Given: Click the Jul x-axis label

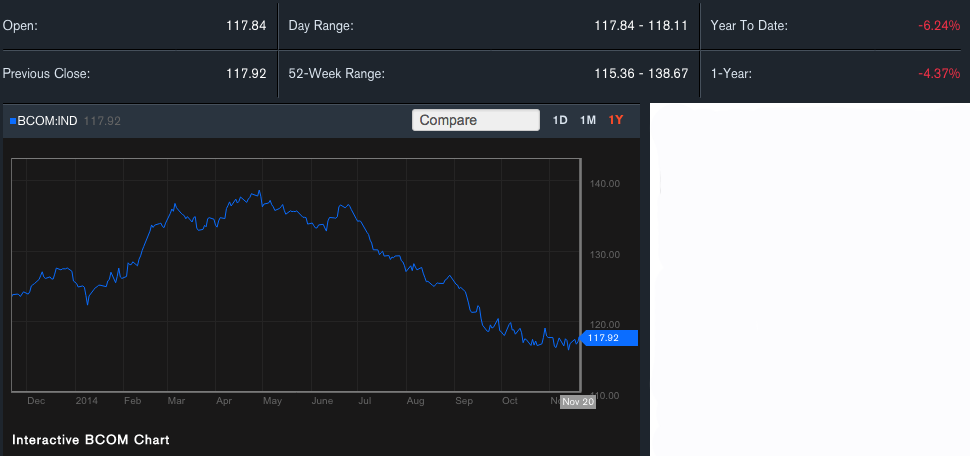Looking at the screenshot, I should (x=364, y=401).
